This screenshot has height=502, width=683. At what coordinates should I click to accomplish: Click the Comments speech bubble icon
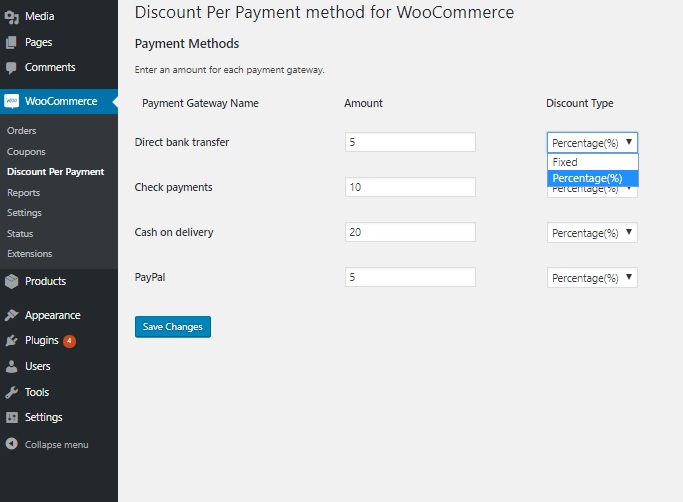[x=12, y=68]
